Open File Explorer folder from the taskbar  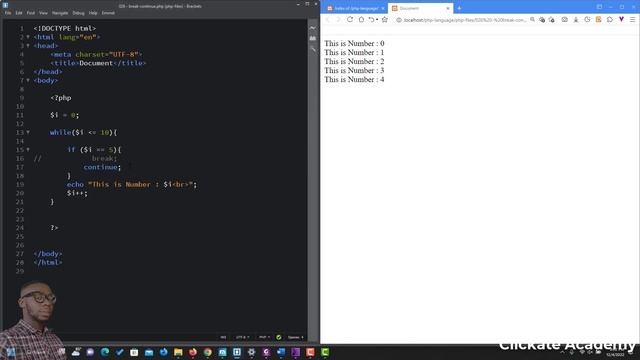[178, 352]
